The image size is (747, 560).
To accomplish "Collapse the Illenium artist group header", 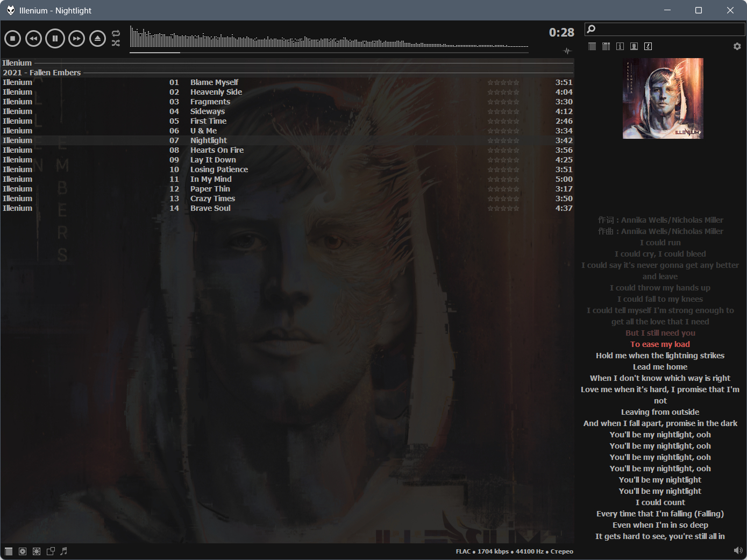I will [287, 63].
